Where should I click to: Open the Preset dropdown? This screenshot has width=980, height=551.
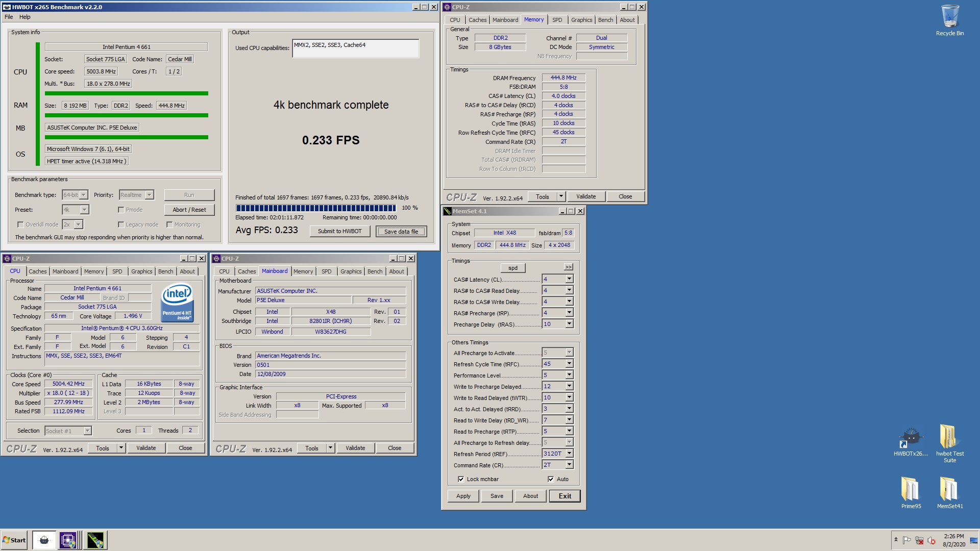[76, 210]
